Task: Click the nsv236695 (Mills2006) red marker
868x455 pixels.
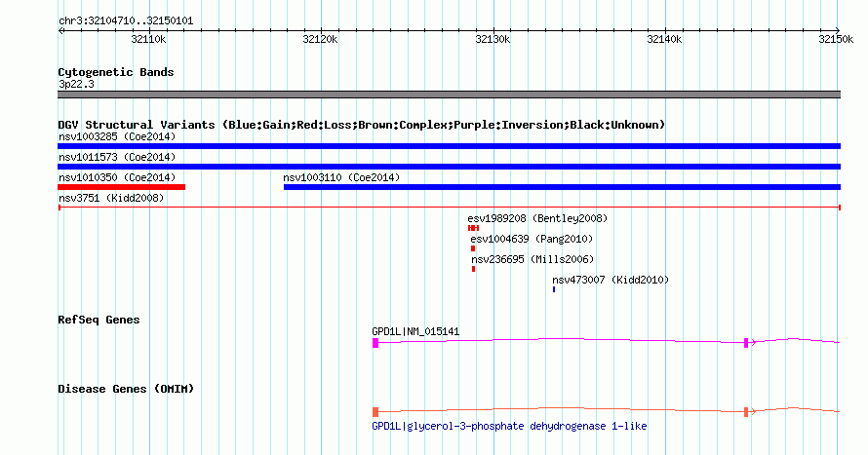Action: (x=473, y=269)
